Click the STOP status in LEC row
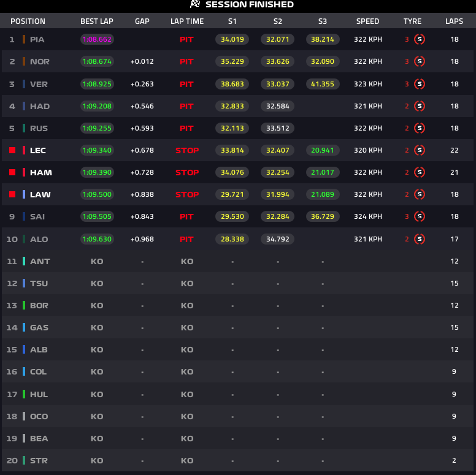 pos(187,150)
